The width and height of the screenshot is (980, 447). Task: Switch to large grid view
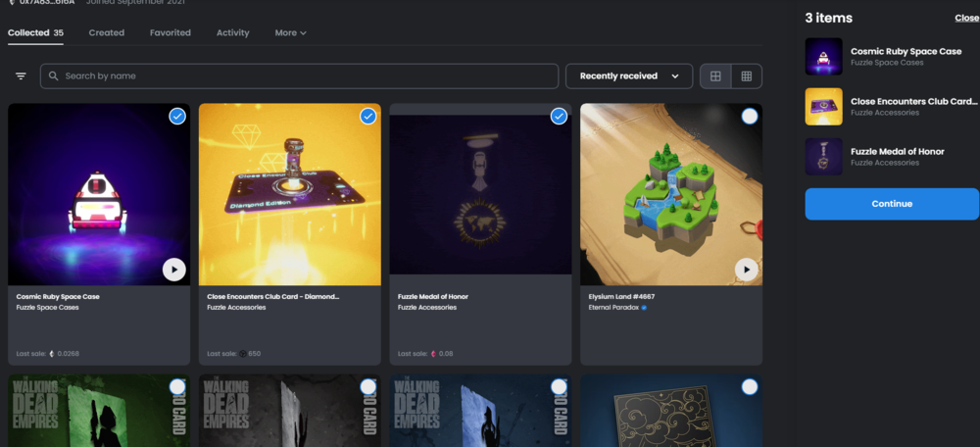coord(715,76)
